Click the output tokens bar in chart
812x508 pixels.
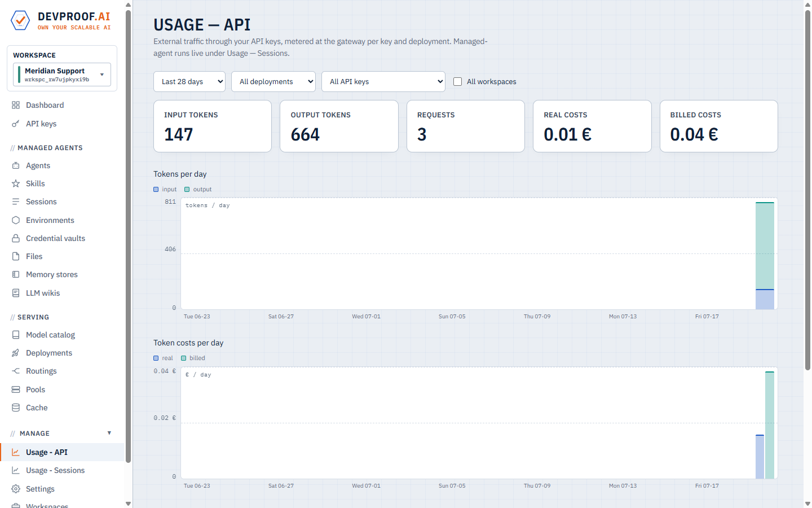(765, 246)
